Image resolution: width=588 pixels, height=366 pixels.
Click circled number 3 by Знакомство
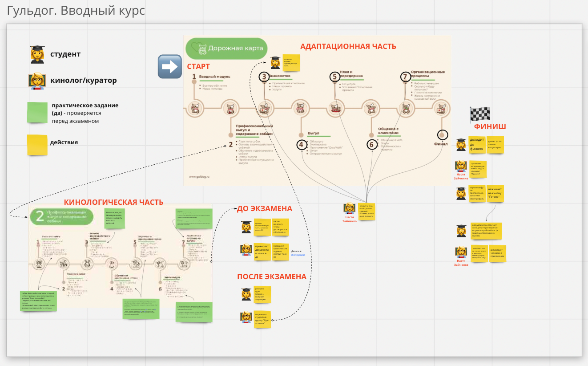[264, 77]
